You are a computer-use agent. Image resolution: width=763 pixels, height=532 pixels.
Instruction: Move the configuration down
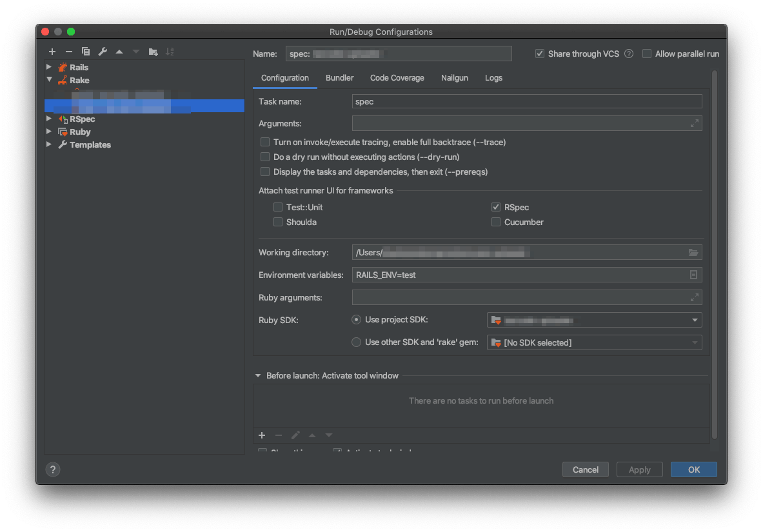click(x=135, y=52)
